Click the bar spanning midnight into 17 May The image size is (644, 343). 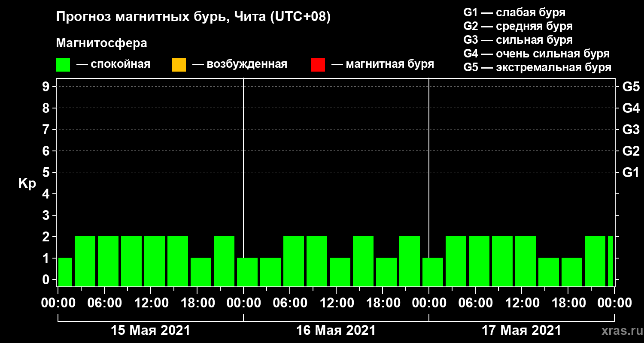[x=433, y=272]
